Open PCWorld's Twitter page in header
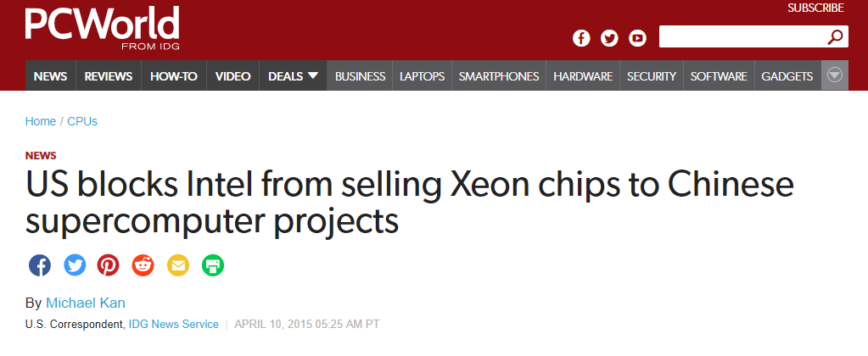 (609, 38)
